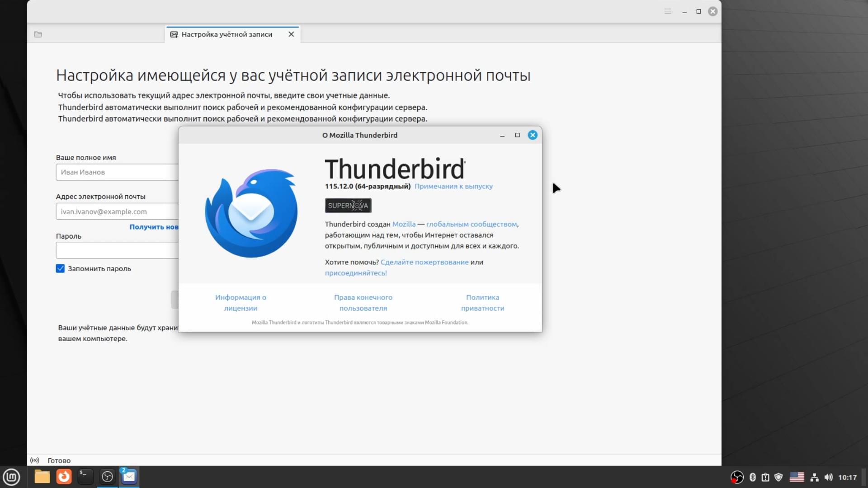Open the Thunderbird hamburger application menu
The image size is (868, 488).
pos(668,11)
